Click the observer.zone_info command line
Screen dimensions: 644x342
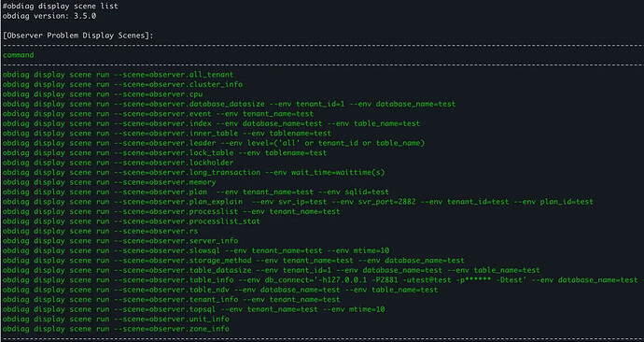pyautogui.click(x=116, y=329)
